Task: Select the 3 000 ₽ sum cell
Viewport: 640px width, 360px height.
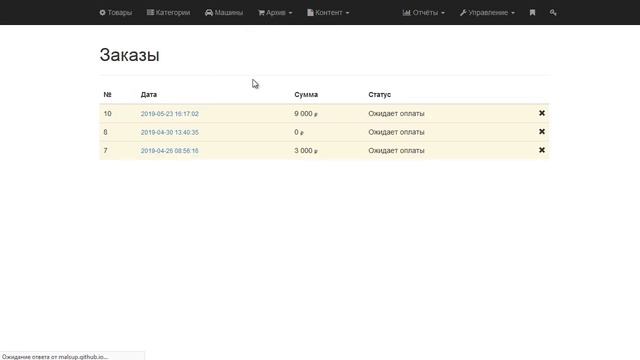Action: click(306, 151)
